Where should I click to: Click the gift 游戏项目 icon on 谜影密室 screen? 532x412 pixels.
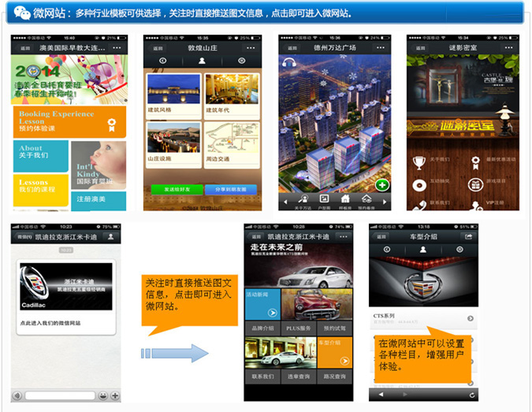[x=476, y=184]
